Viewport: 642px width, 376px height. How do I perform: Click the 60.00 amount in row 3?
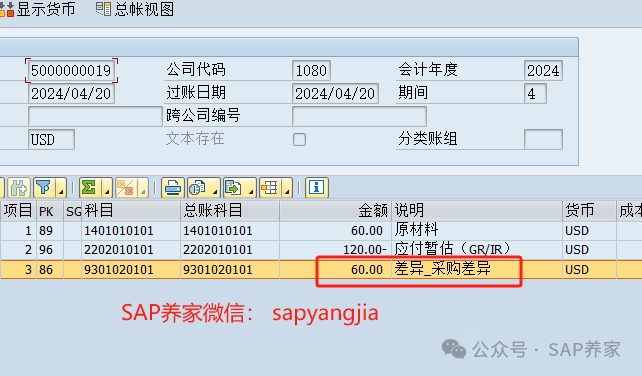click(335, 270)
